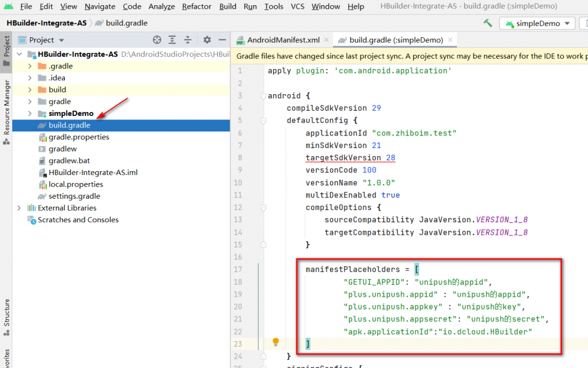Fold the compileOptions block at line 12
This screenshot has width=588, height=368.
[x=264, y=208]
